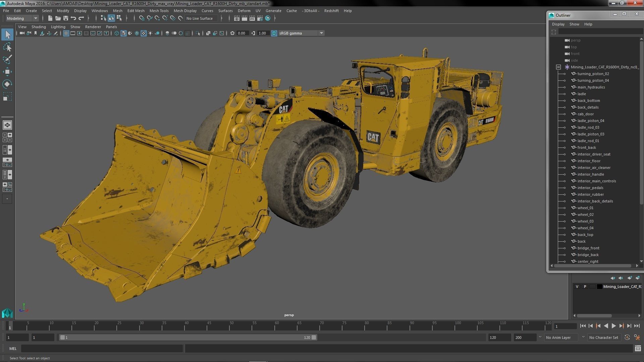Open Render Settings icon
The height and width of the screenshot is (362, 644).
(260, 18)
